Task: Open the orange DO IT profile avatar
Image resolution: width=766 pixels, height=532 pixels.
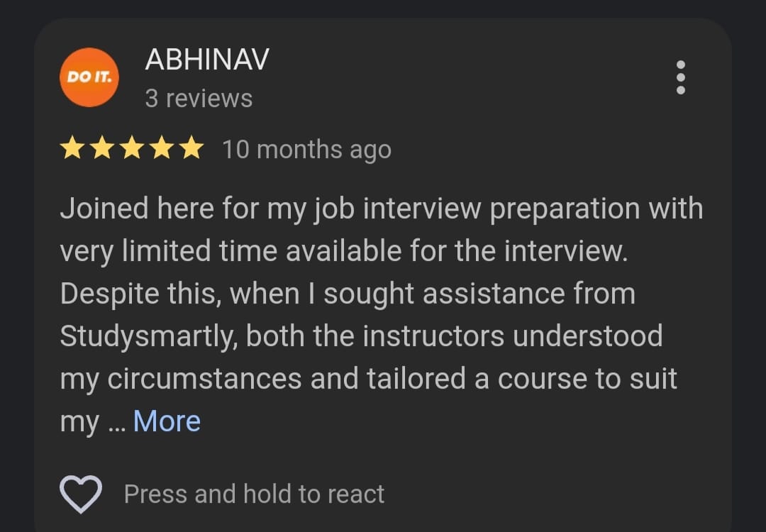Action: pos(89,77)
